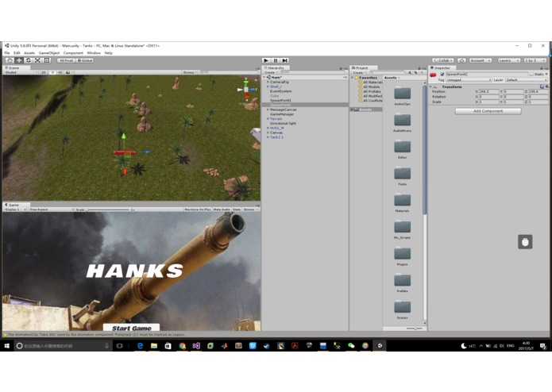Viewport: 552px width, 392px height.
Task: Open the Collab dropdown
Action: [443, 60]
